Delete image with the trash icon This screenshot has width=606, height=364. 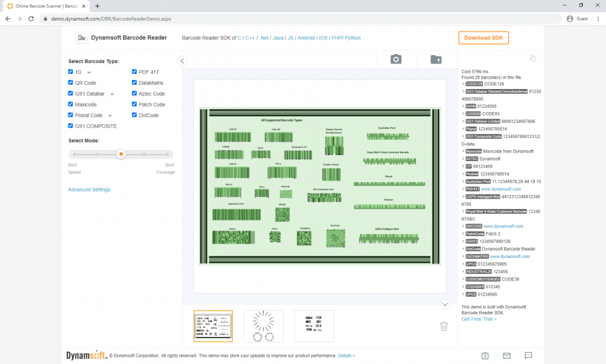pos(444,326)
